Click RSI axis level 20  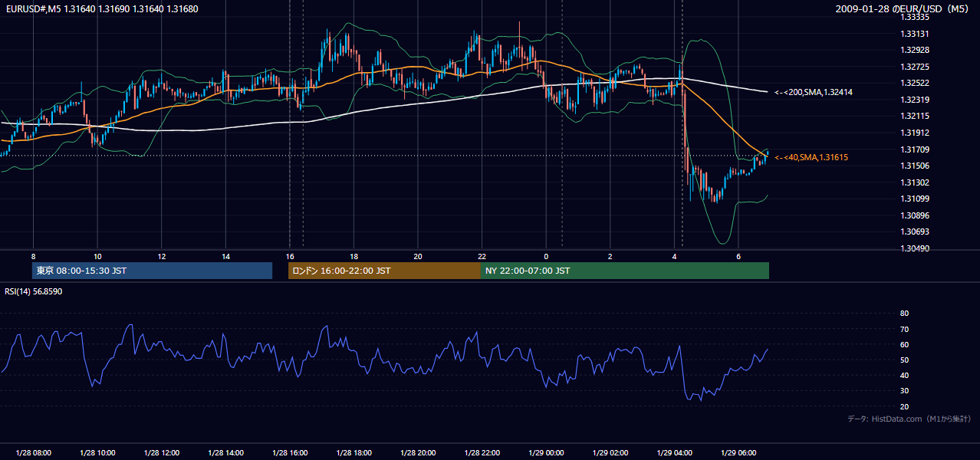(x=904, y=406)
